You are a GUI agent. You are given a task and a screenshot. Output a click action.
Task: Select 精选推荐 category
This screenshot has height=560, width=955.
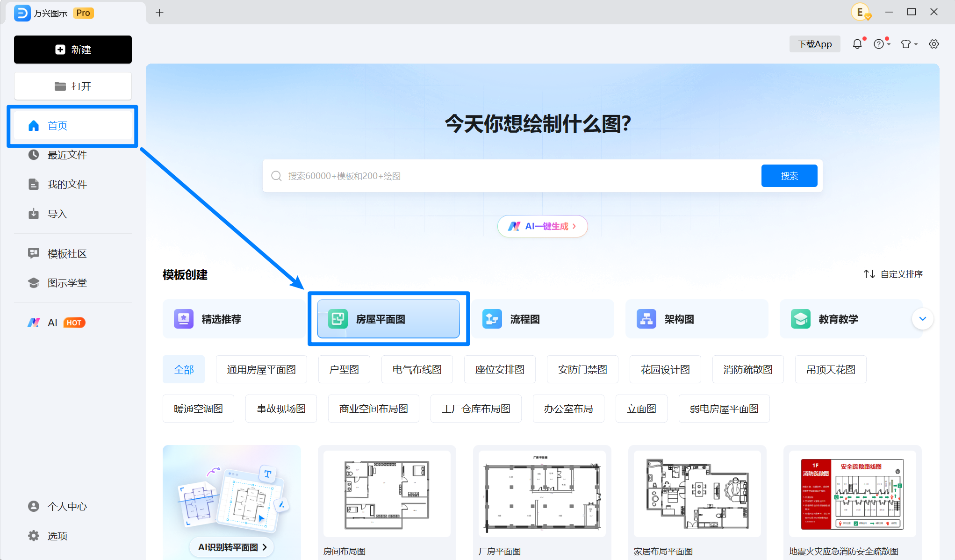pyautogui.click(x=234, y=319)
